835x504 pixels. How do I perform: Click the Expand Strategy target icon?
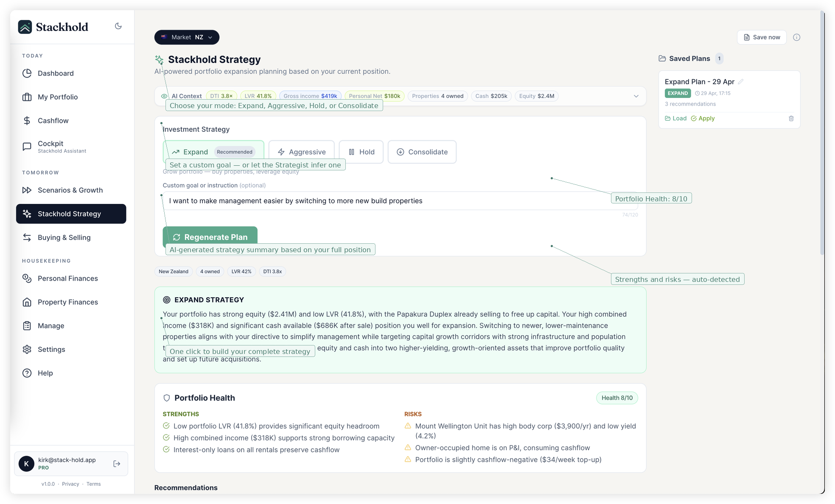point(167,300)
